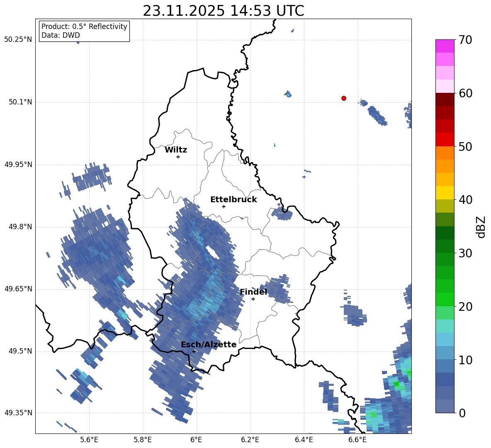Click the colorbar 30 tick label
Viewport: 491px width, 448px height.
tap(465, 253)
